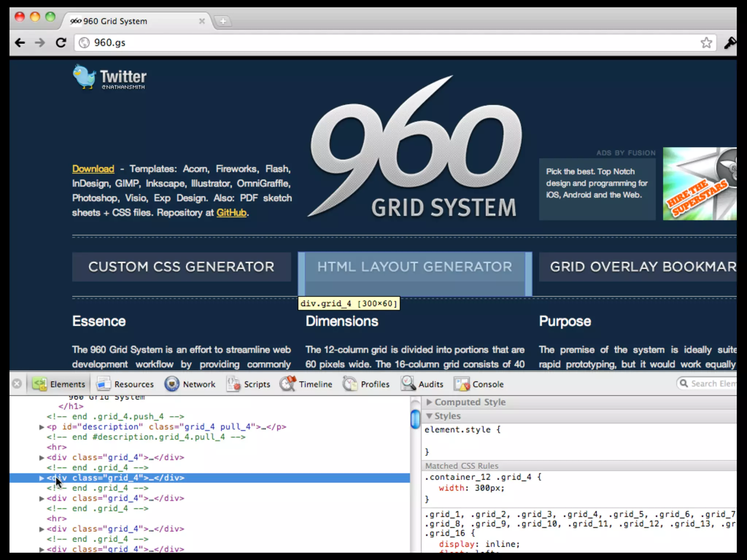Collapse the Styles section

tap(429, 416)
